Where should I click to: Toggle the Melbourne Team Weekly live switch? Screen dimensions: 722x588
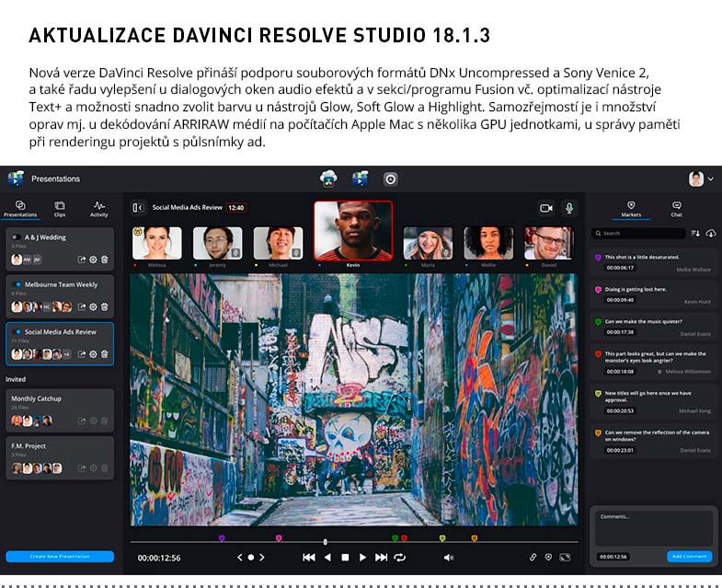17,284
